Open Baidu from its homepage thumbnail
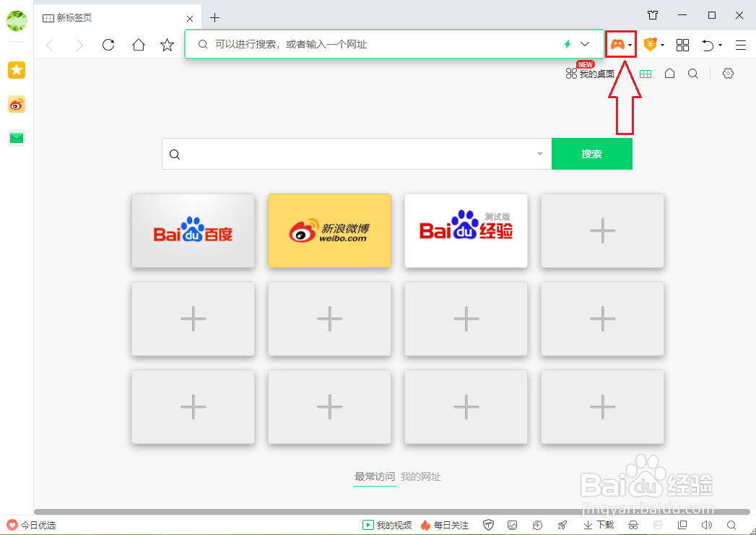The image size is (756, 535). coord(193,230)
